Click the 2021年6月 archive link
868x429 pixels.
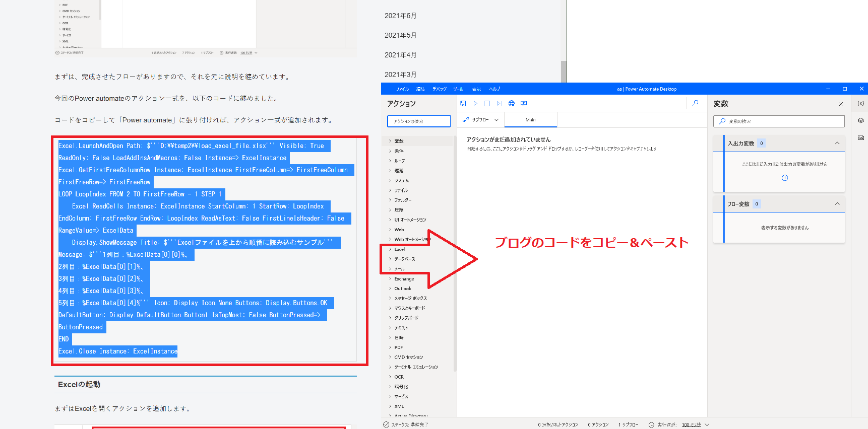click(400, 16)
